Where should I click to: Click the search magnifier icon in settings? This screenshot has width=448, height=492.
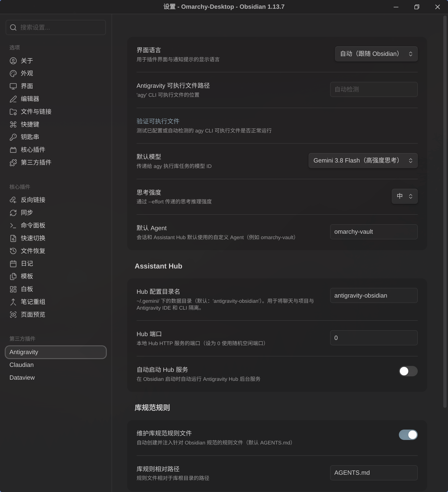click(x=13, y=28)
